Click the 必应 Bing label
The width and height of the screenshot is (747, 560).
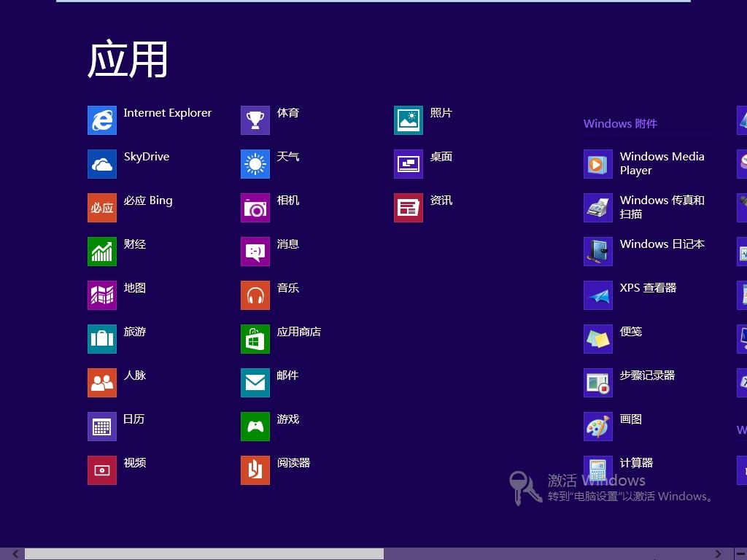pos(148,201)
